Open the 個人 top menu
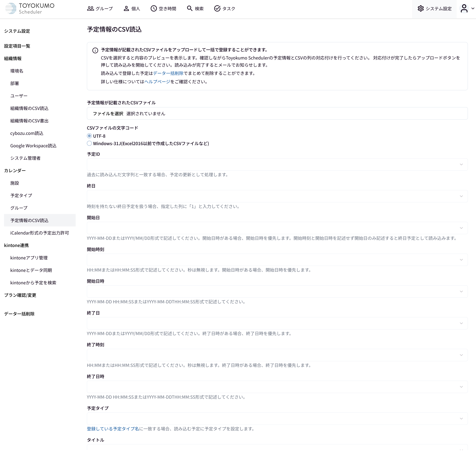Image resolution: width=476 pixels, height=453 pixels. [132, 8]
